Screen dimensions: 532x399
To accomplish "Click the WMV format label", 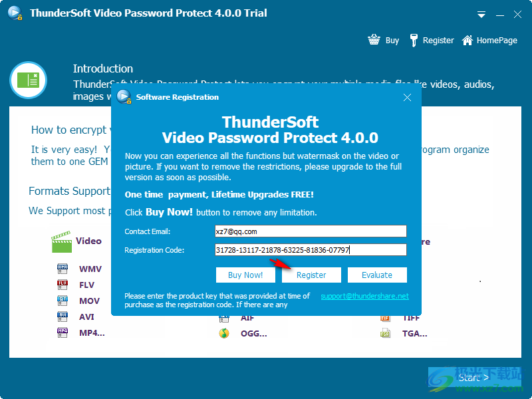I will [90, 269].
